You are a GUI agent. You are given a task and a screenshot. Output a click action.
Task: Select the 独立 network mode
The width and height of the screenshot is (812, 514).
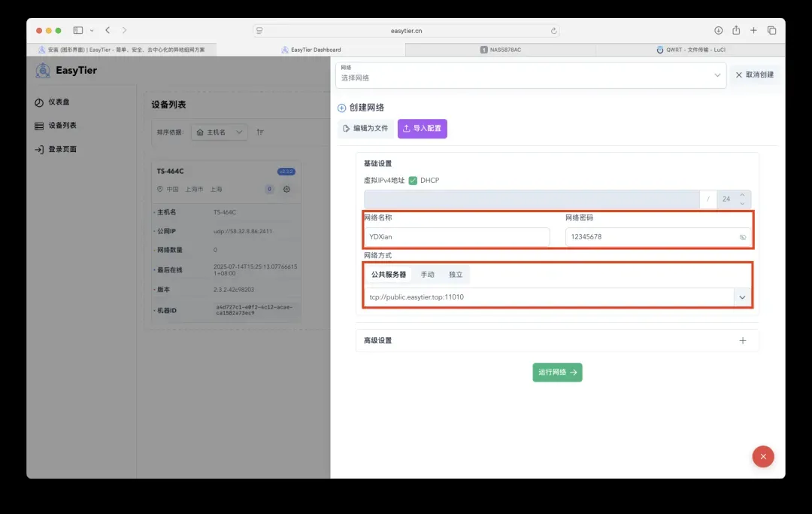click(x=456, y=275)
